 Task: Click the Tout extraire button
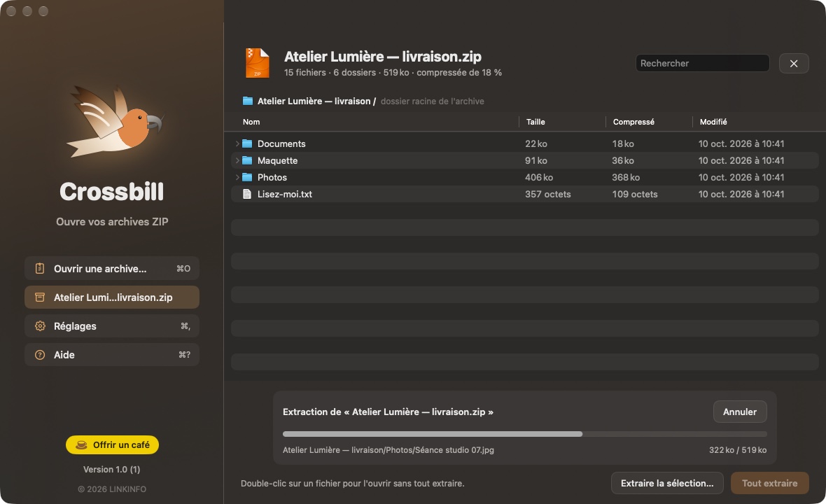tap(769, 484)
